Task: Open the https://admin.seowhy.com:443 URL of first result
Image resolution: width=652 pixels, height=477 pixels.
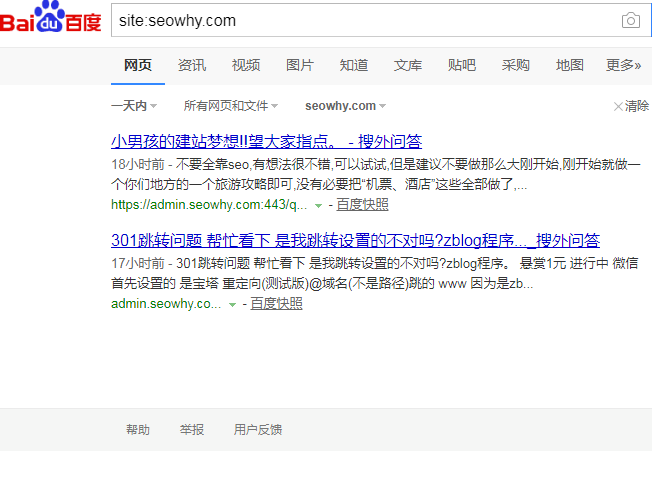Action: point(209,205)
